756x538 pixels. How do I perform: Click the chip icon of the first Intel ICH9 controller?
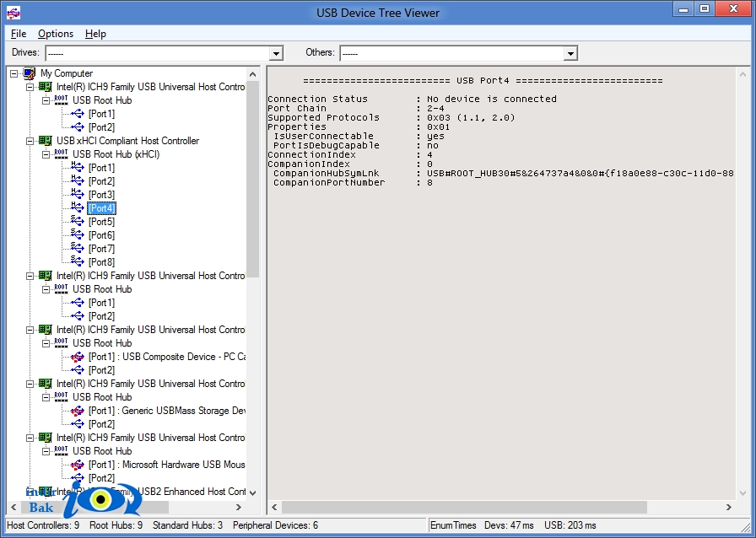point(46,87)
